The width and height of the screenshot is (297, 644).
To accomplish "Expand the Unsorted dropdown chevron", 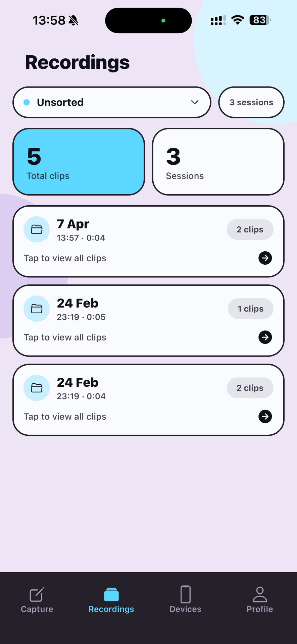I will click(195, 102).
